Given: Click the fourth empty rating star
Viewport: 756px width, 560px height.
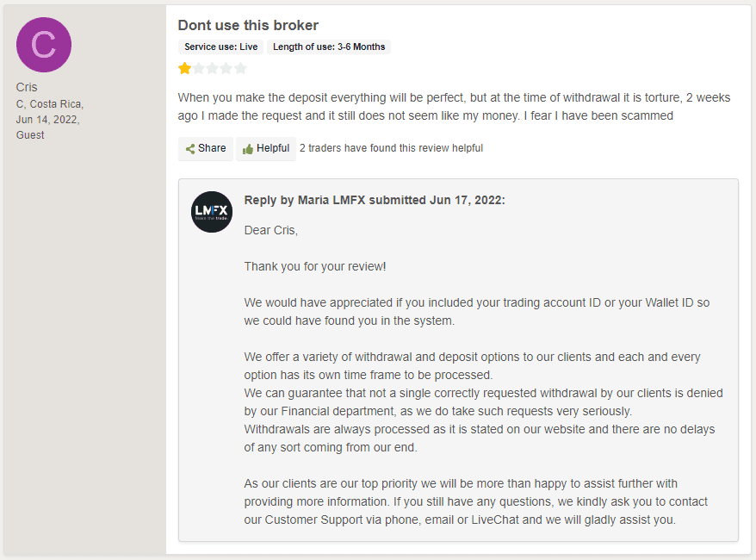Looking at the screenshot, I should pos(226,68).
